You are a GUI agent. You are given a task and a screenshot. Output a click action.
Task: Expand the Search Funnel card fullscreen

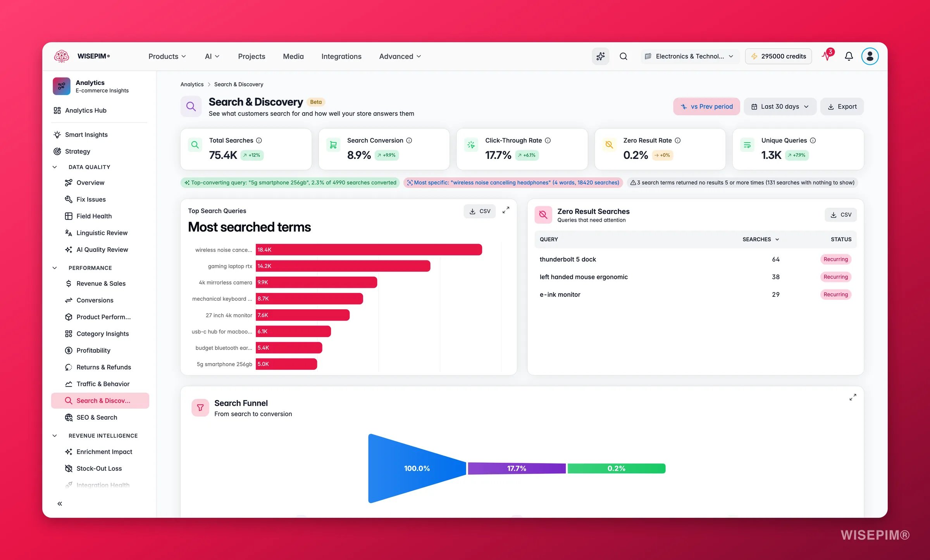pyautogui.click(x=853, y=397)
